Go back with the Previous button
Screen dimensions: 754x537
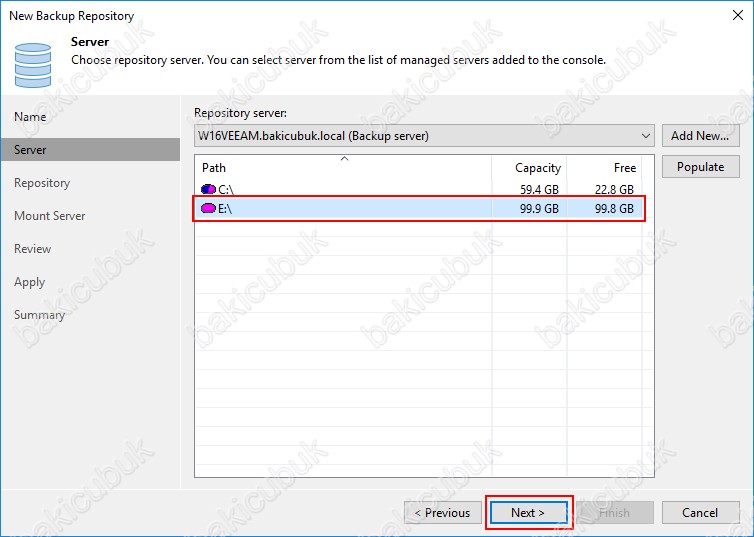[443, 513]
